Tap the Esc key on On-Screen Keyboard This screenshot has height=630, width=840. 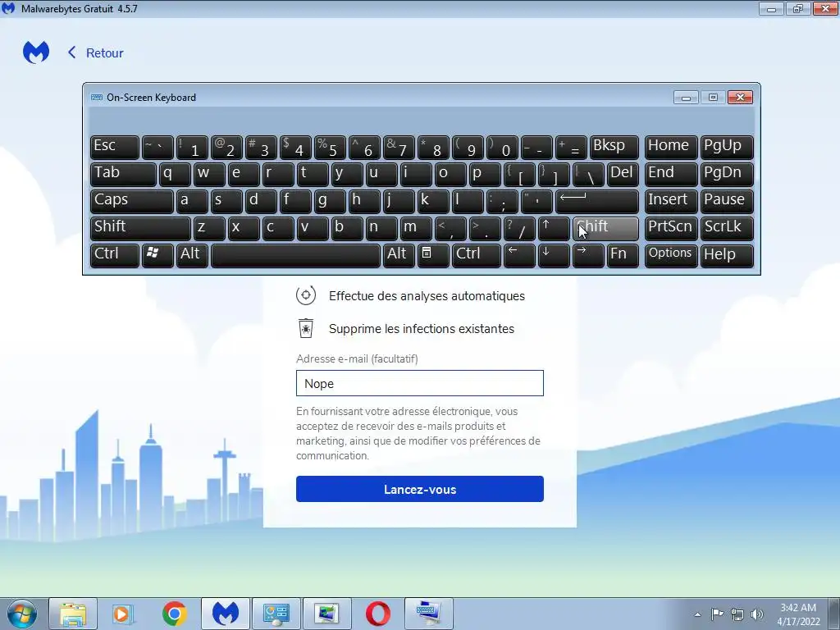tap(115, 147)
